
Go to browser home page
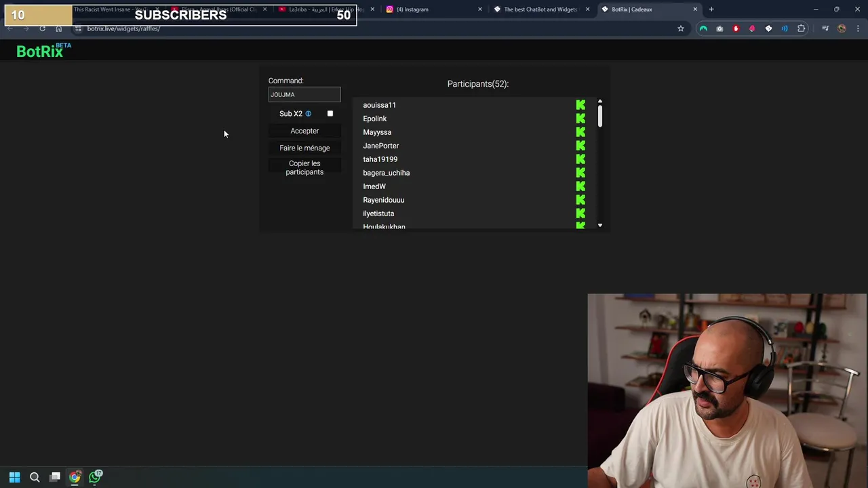(x=58, y=28)
